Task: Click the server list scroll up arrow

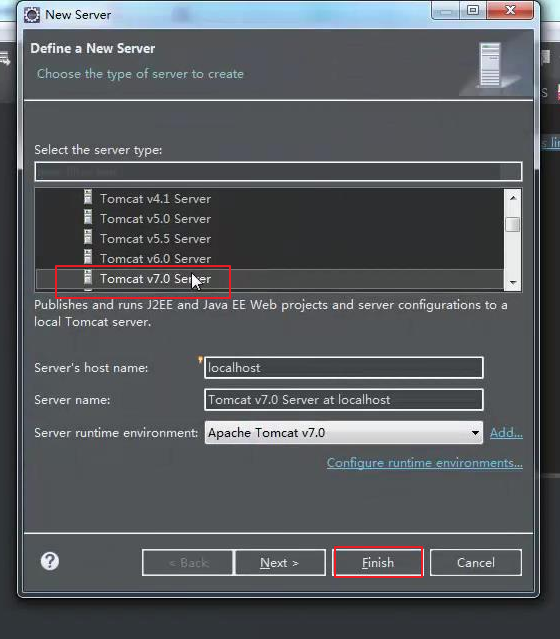Action: [x=513, y=198]
